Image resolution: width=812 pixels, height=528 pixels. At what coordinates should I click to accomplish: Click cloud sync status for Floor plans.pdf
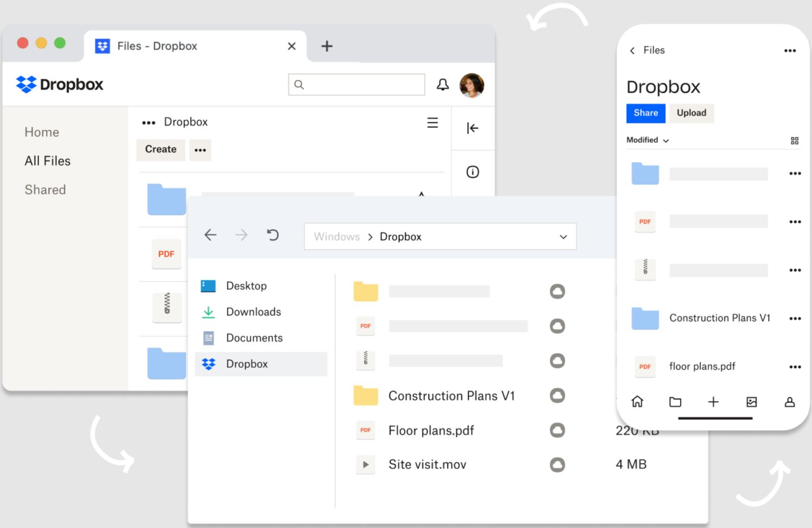tap(557, 430)
